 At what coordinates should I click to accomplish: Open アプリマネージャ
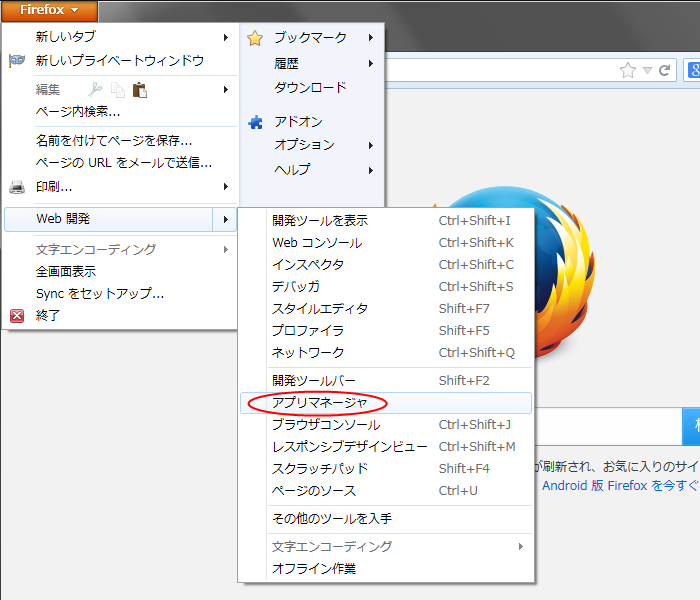pos(386,403)
